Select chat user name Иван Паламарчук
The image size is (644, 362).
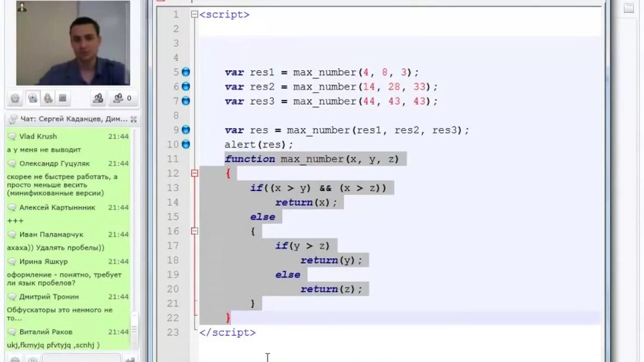[x=51, y=235]
